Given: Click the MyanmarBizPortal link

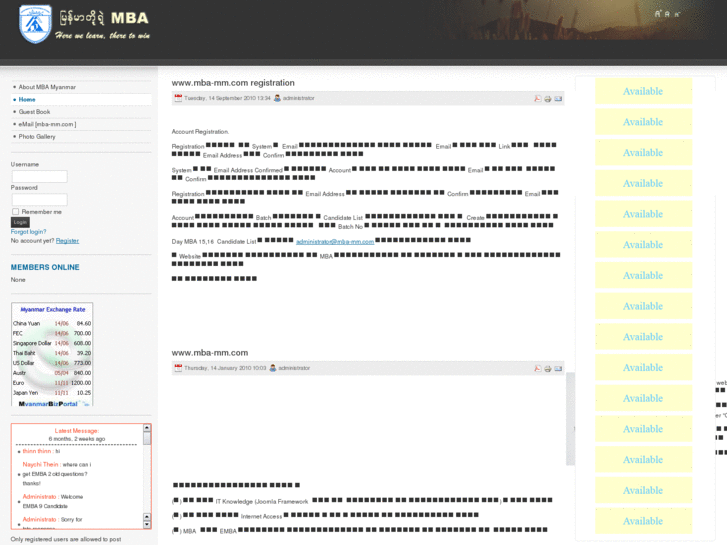Looking at the screenshot, I should (x=48, y=404).
